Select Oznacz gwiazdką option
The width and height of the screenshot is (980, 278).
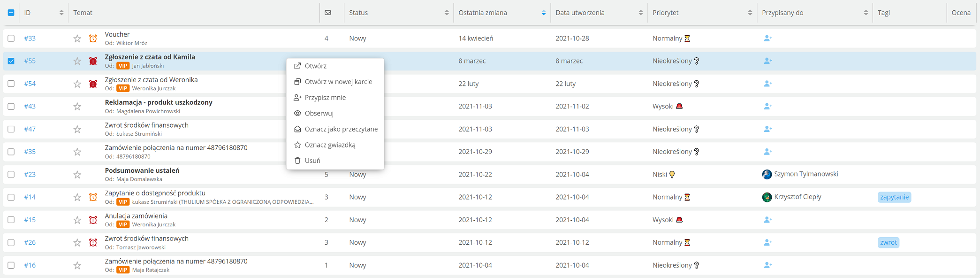click(335, 145)
